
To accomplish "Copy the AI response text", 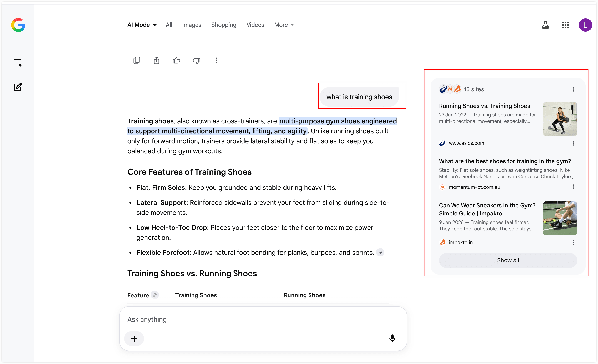I will (x=137, y=60).
